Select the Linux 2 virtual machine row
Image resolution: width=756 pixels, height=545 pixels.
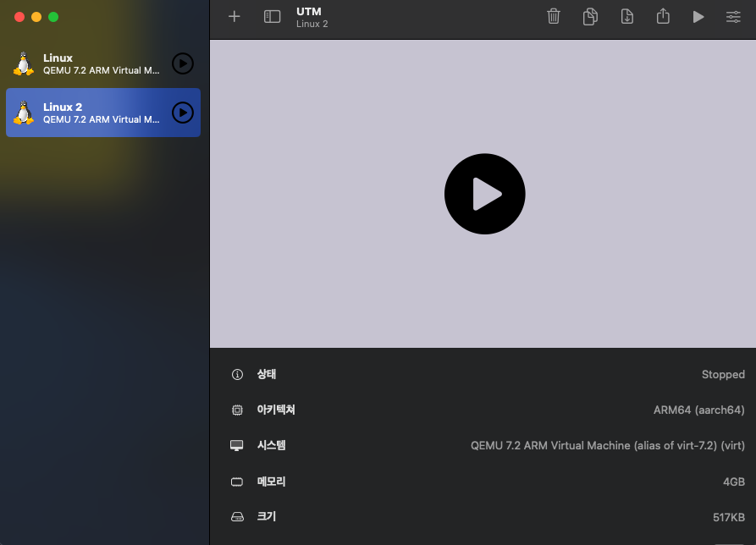click(x=103, y=113)
